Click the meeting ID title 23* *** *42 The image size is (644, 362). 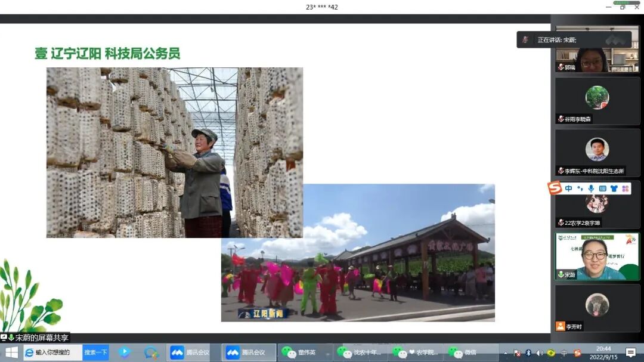(x=322, y=7)
